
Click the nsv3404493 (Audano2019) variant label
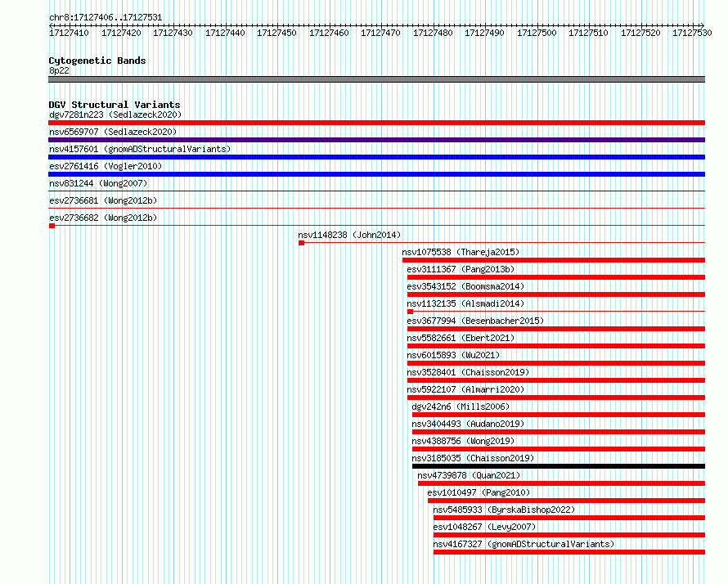(x=468, y=424)
